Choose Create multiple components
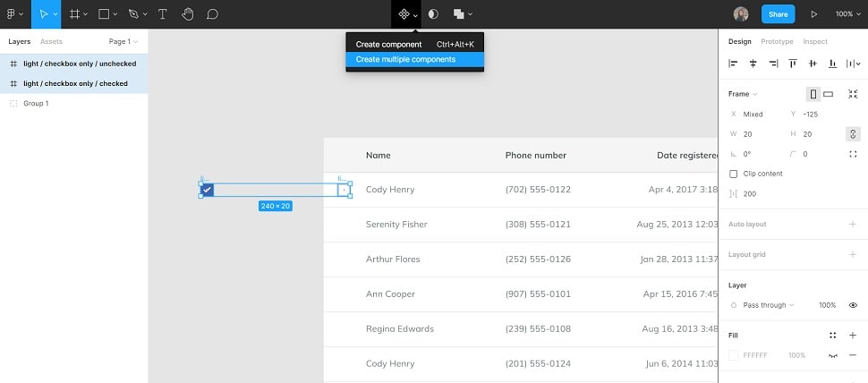868x383 pixels. click(414, 59)
